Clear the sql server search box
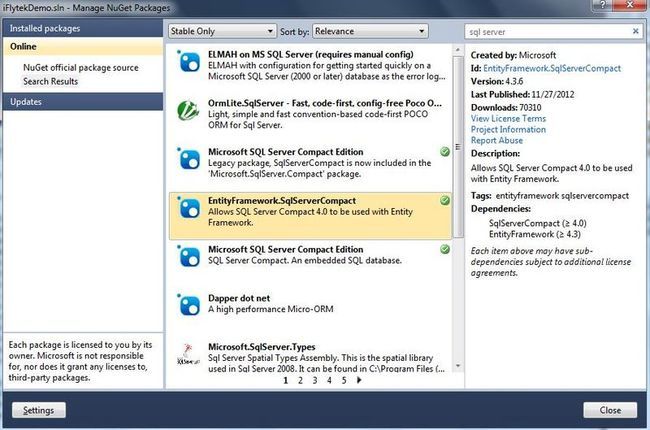650x430 pixels. (635, 31)
